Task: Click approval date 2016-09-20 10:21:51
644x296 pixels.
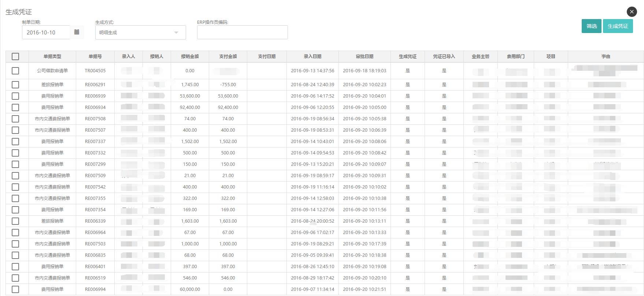Action: tap(364, 289)
